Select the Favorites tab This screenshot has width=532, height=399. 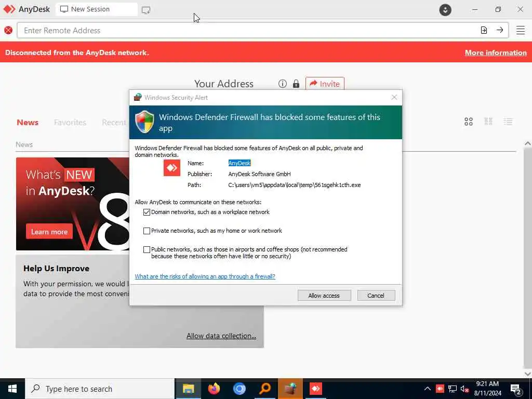tap(70, 122)
